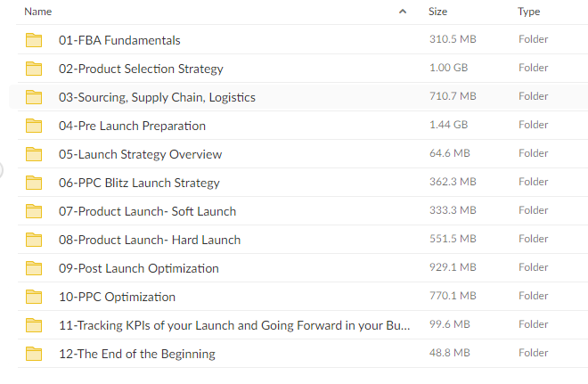Click the folder icon for 12-The End of the Beginning
This screenshot has width=588, height=384.
click(x=34, y=354)
